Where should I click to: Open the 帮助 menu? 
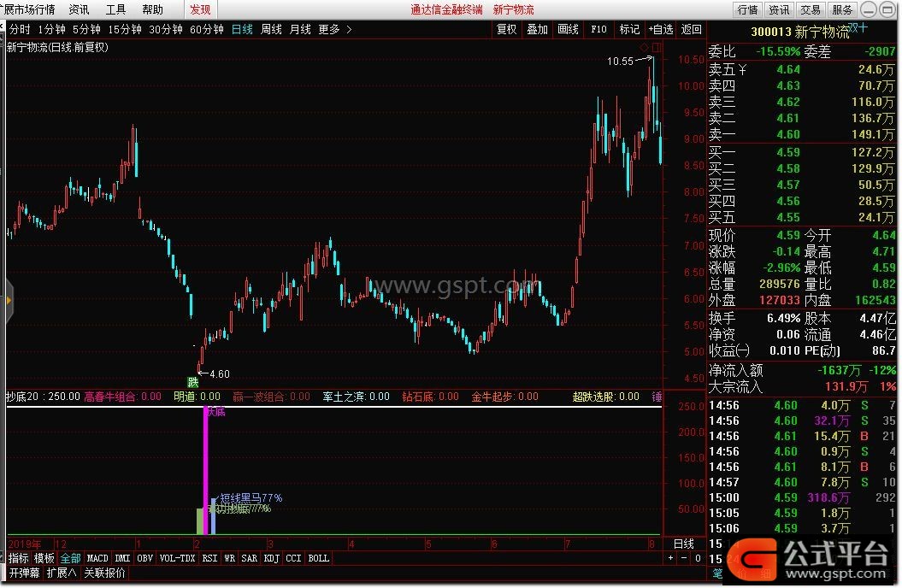tap(152, 9)
